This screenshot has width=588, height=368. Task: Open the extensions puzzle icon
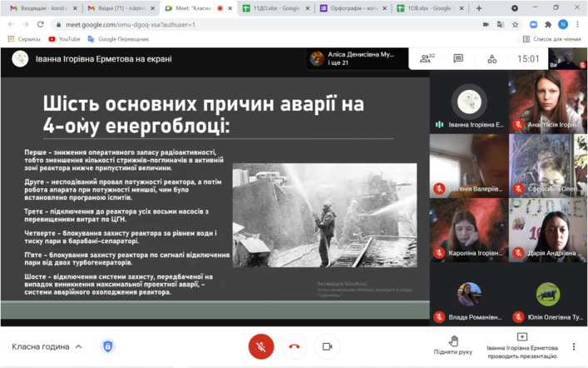click(548, 24)
